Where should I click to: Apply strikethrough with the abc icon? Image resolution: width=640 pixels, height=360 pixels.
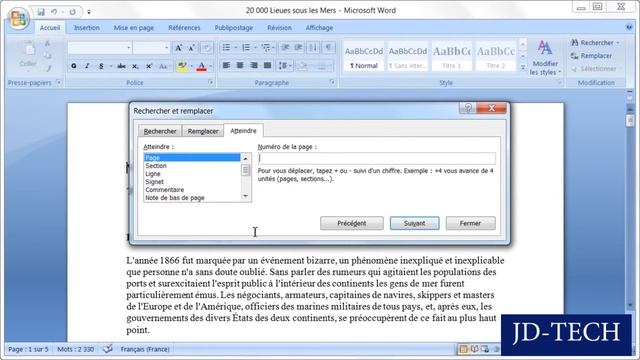(122, 66)
